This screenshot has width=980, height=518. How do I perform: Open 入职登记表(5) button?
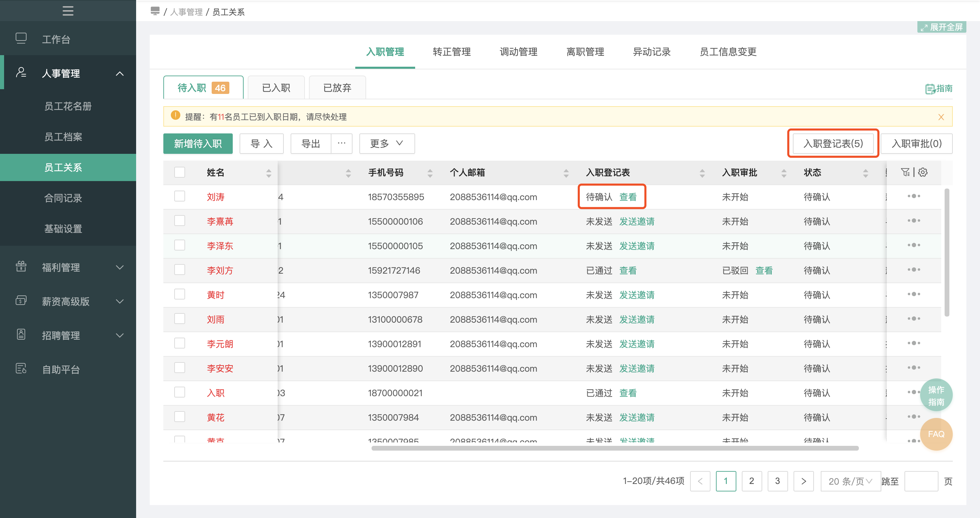(x=833, y=144)
